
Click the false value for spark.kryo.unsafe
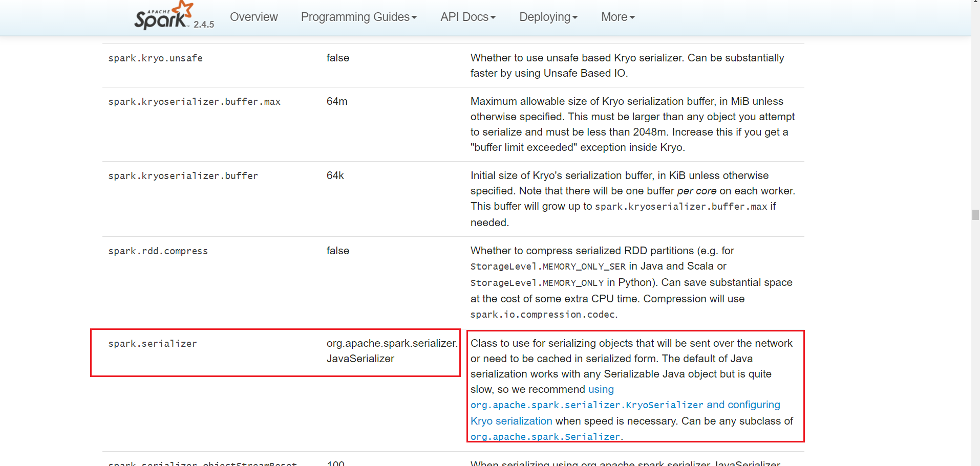tap(337, 58)
